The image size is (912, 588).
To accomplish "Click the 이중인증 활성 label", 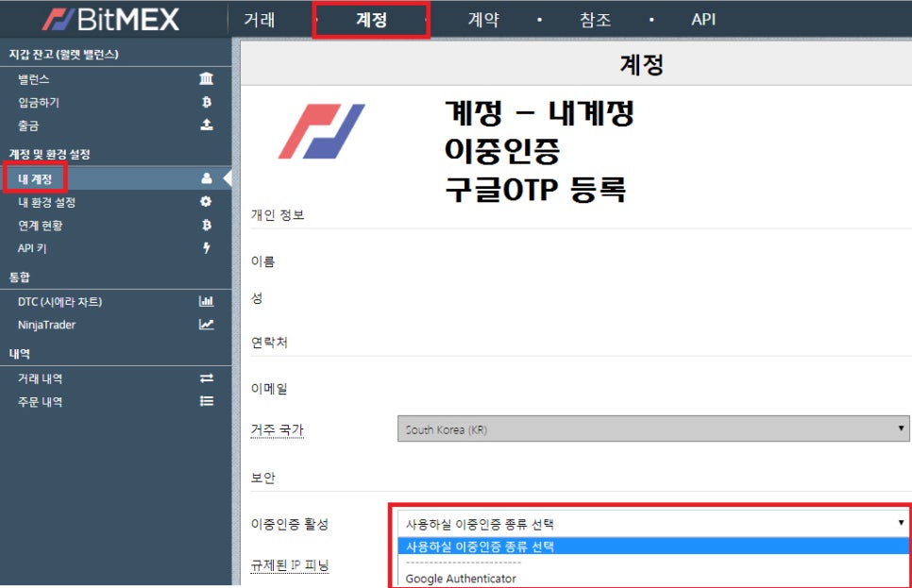I will (x=290, y=524).
